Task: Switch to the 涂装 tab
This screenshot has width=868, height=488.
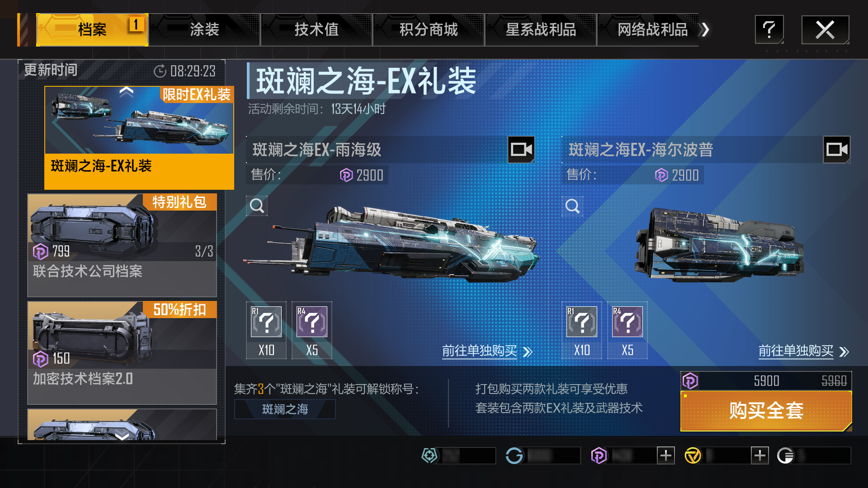Action: [x=204, y=30]
